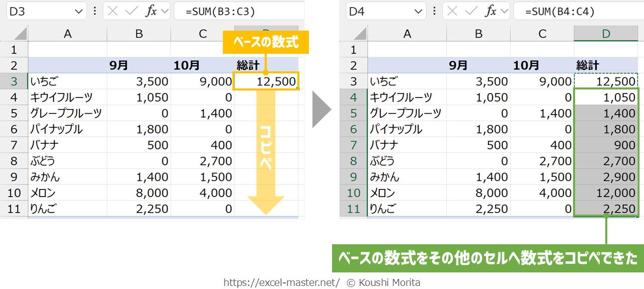Image resolution: width=644 pixels, height=289 pixels.
Task: Click the enter checkmark in left formula bar
Action: coord(132,12)
